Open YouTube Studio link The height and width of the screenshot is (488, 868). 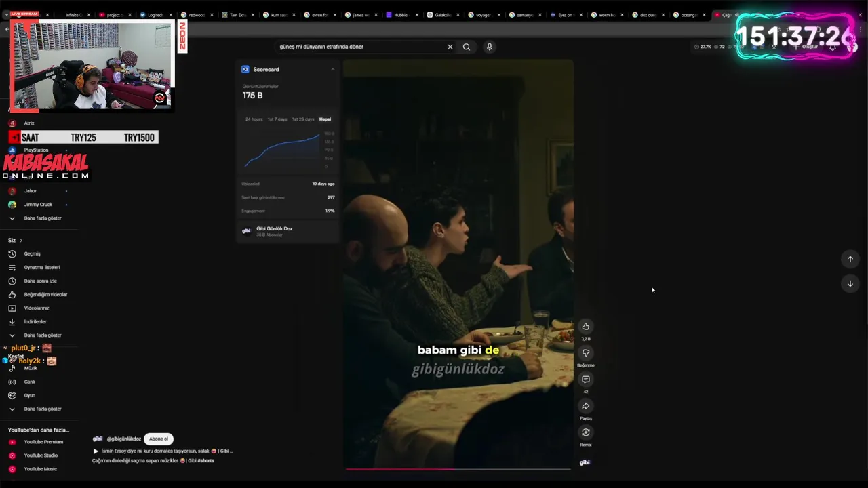[41, 455]
